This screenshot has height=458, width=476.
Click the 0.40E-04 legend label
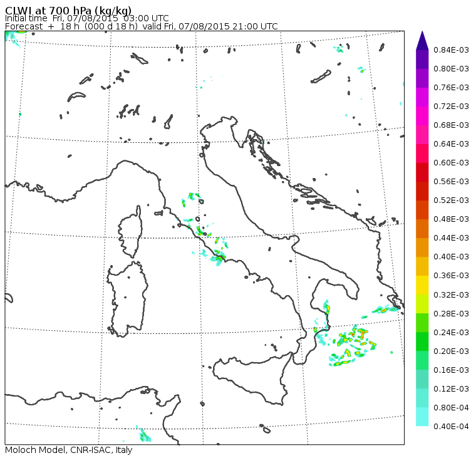[451, 427]
